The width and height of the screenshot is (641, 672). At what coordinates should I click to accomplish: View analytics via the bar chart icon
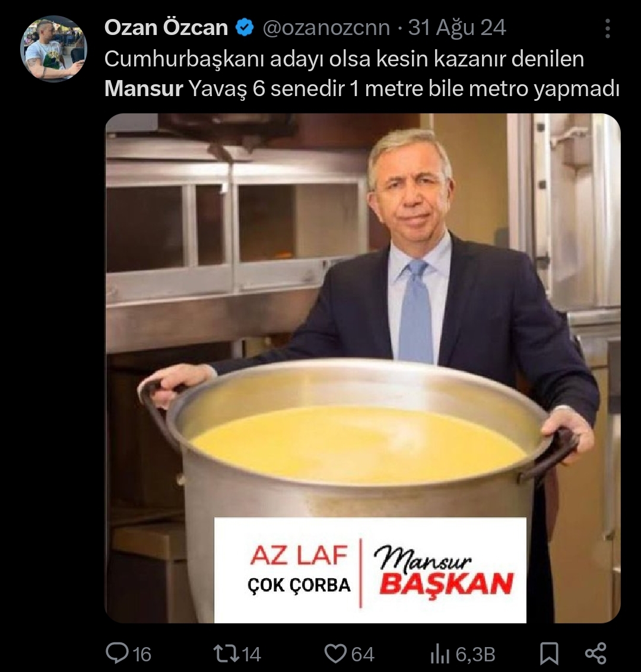coord(440,654)
